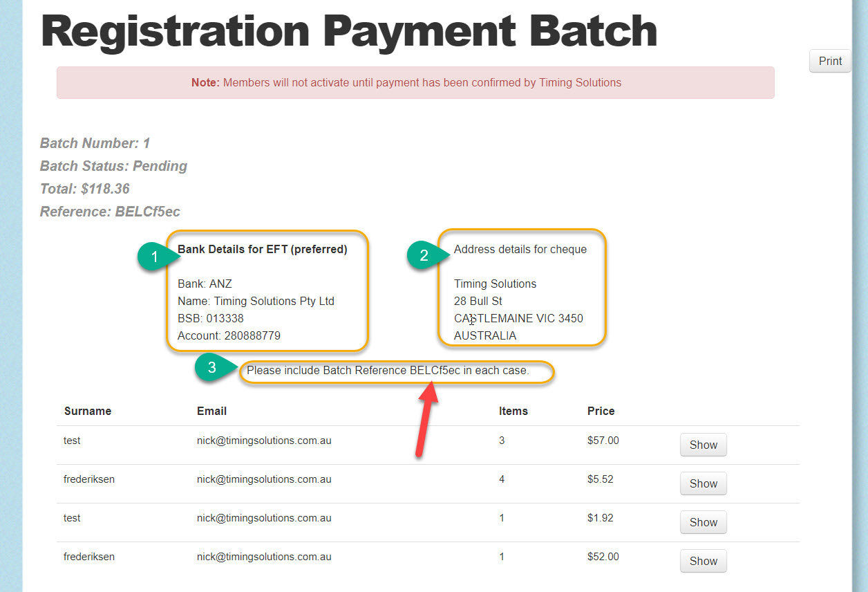Click the email in the $57.00 row
Viewport: 868px width, 592px height.
point(264,441)
